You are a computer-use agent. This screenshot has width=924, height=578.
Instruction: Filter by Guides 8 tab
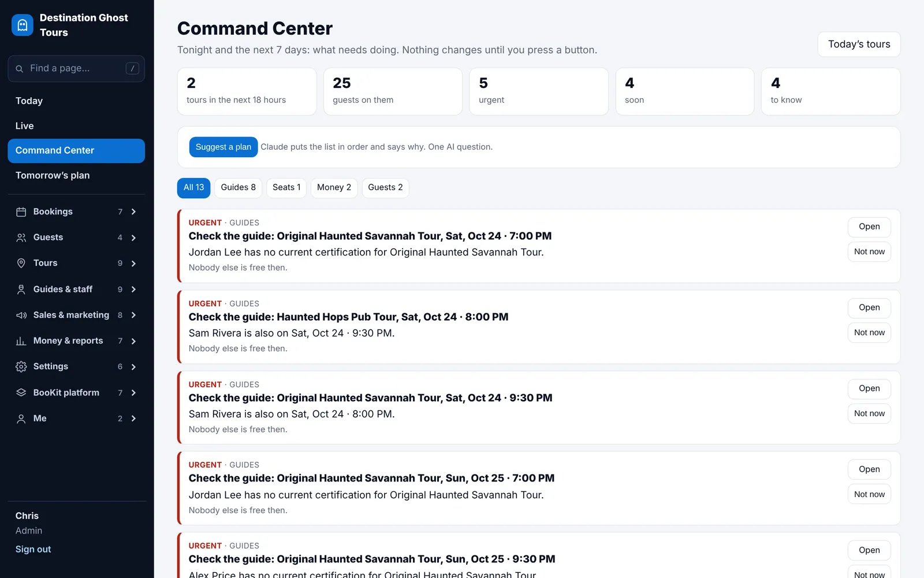(x=238, y=188)
